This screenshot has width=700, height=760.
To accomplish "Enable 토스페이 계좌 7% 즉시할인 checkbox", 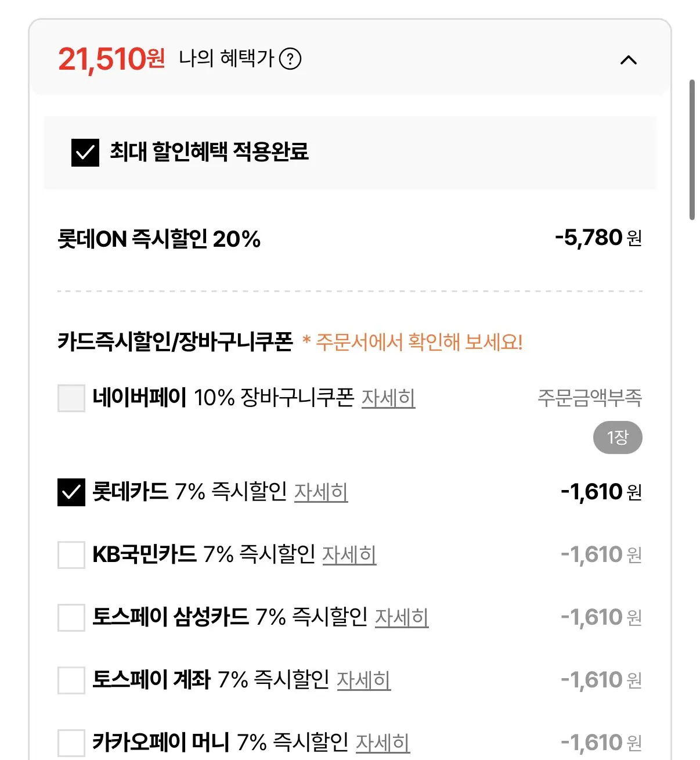I will click(71, 680).
